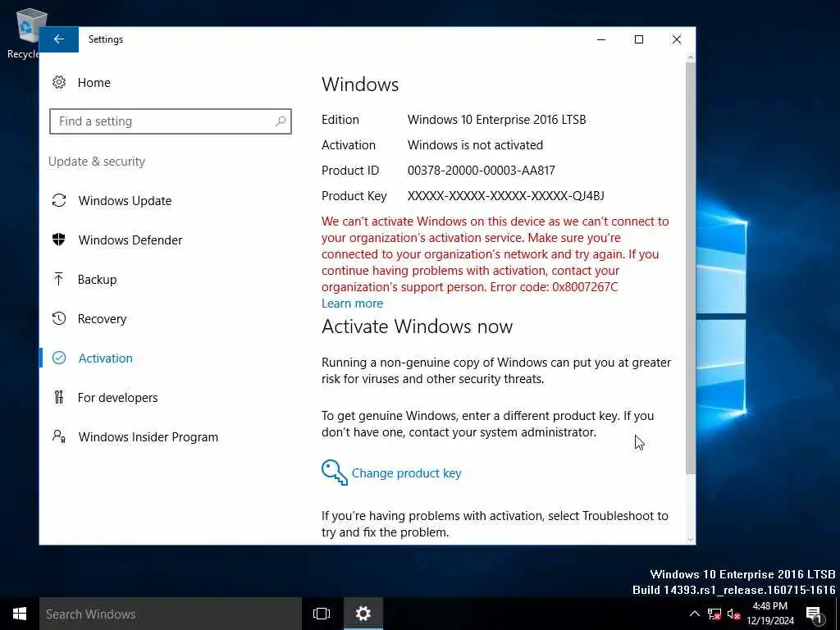Show hidden system tray icons
The height and width of the screenshot is (630, 840).
click(x=694, y=614)
